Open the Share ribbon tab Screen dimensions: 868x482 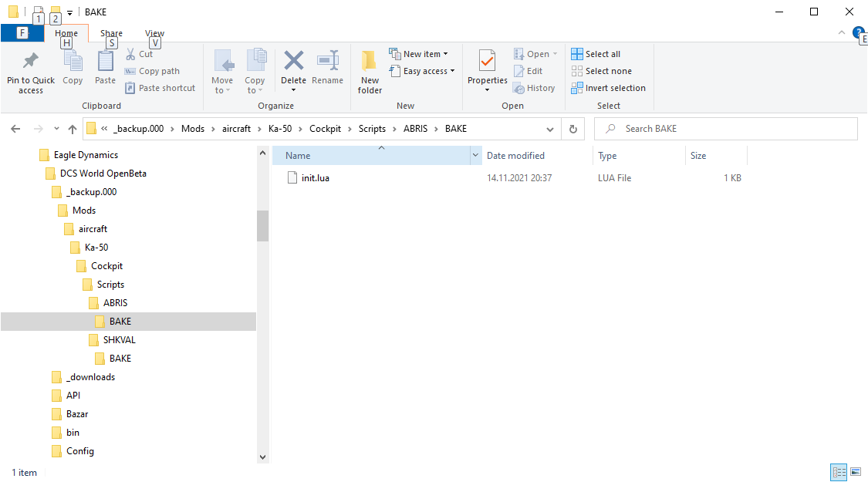click(111, 33)
